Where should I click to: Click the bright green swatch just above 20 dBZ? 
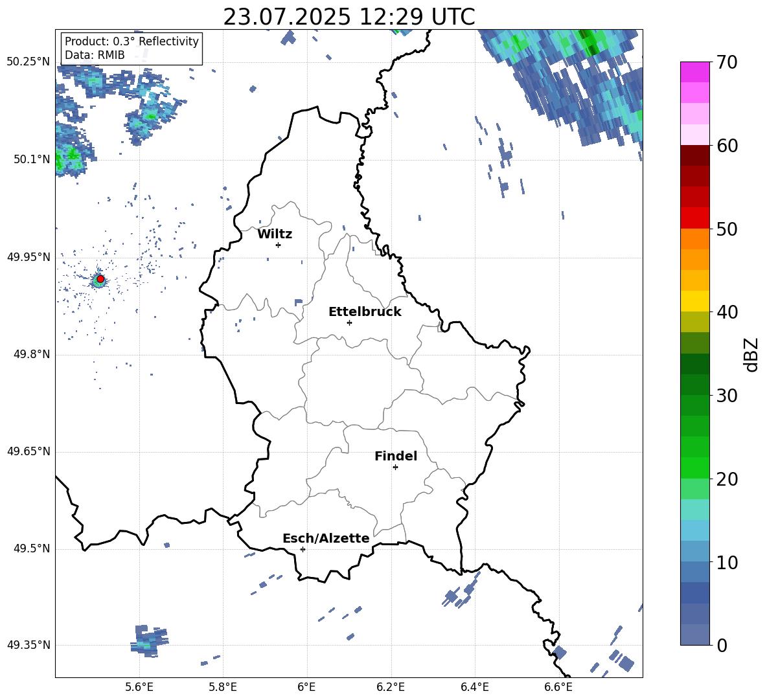tap(694, 468)
